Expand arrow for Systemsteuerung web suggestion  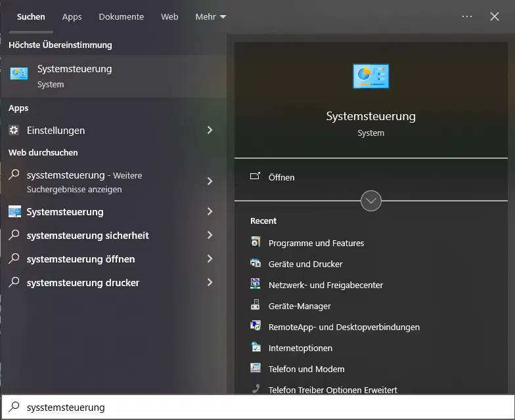point(210,211)
